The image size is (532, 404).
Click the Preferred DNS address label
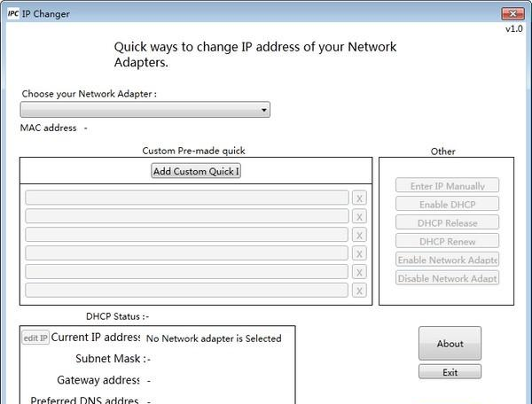(x=84, y=400)
